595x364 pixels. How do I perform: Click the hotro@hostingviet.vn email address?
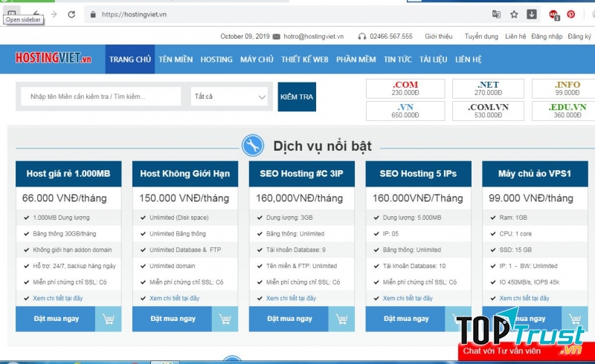(x=313, y=36)
